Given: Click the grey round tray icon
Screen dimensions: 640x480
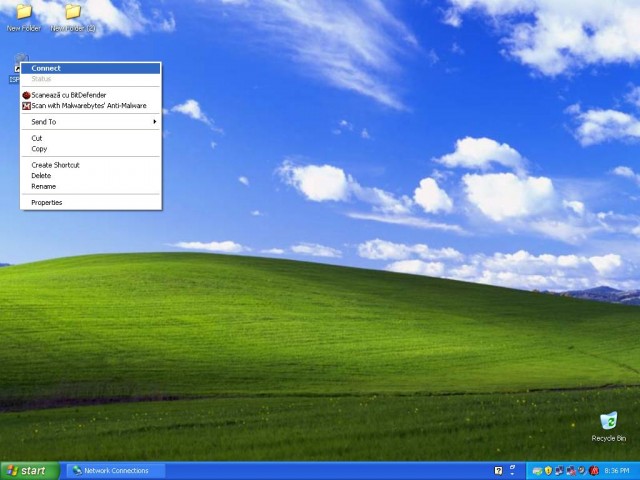Looking at the screenshot, I should (x=582, y=470).
